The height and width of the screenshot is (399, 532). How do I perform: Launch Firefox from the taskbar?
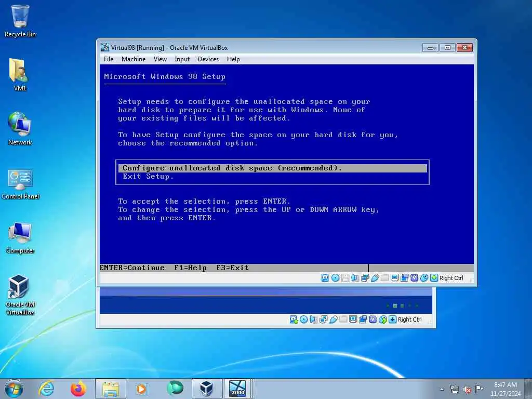78,389
